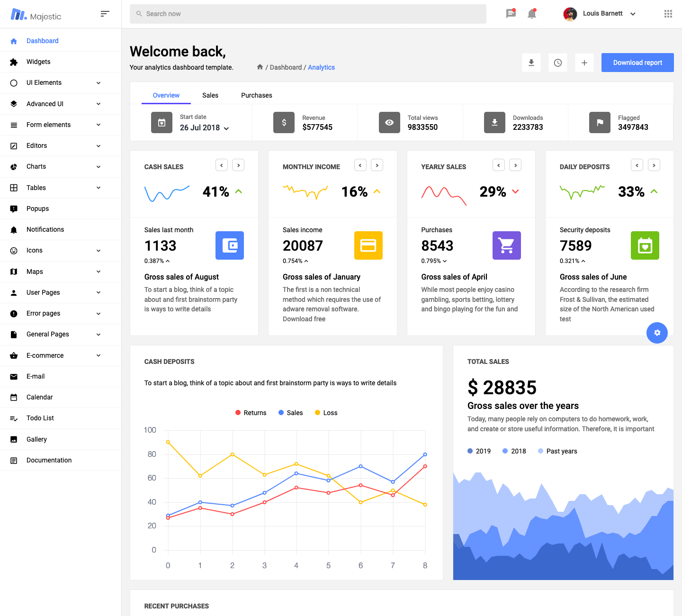The height and width of the screenshot is (616, 682).
Task: Open the apps grid menu icon
Action: click(x=668, y=14)
